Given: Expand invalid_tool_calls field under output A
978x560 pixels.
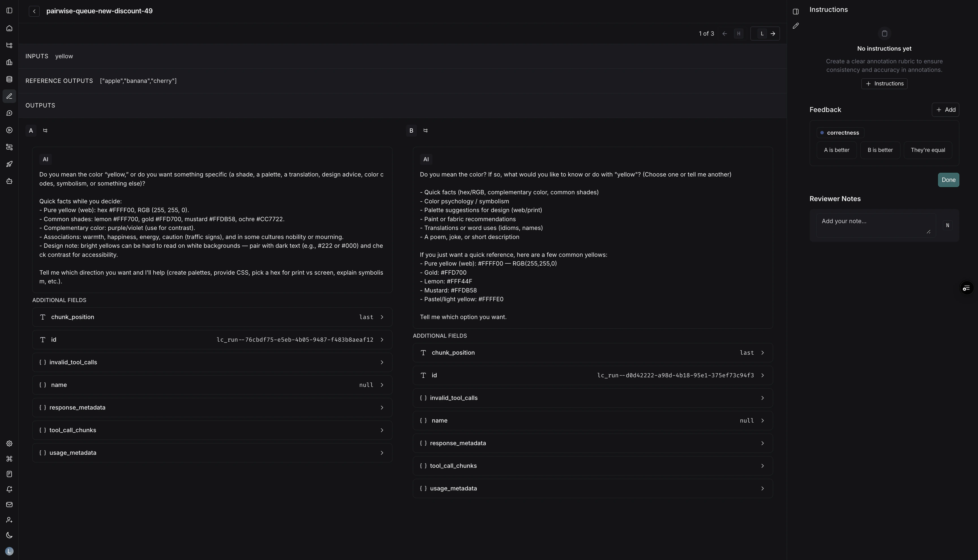Looking at the screenshot, I should click(x=212, y=362).
